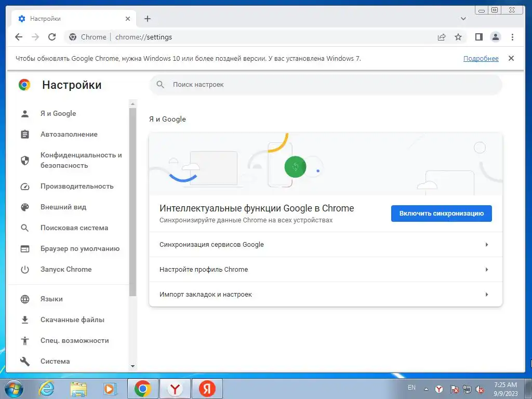
Task: Expand arrow for Настройте профиль Chrome
Action: [486, 270]
